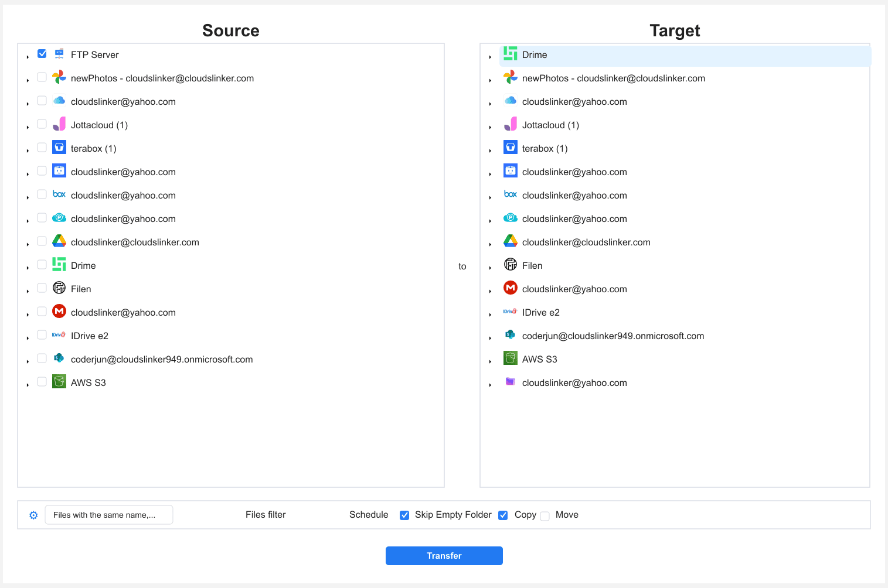This screenshot has width=888, height=588.
Task: Click the Filen icon in Target list
Action: pos(511,265)
